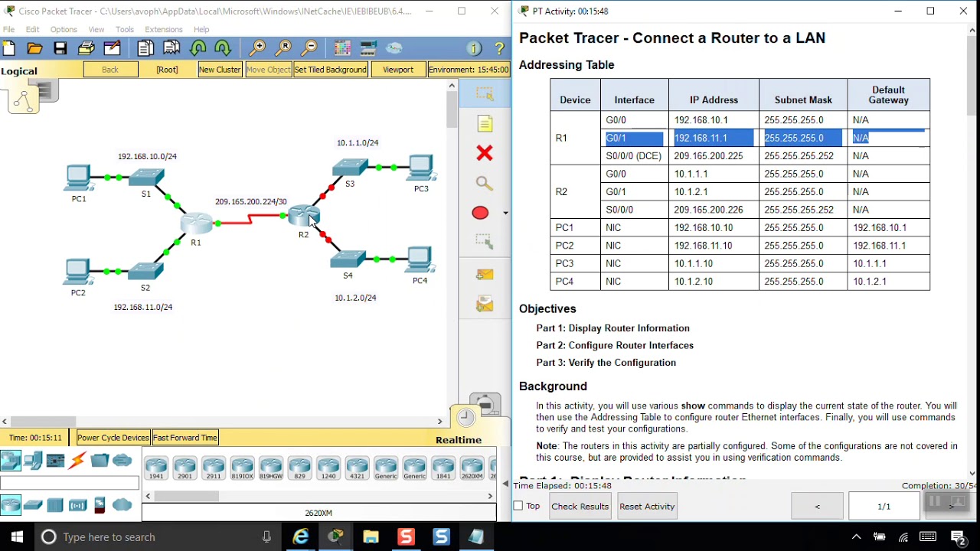Add a simple PDU envelope

coord(485,274)
